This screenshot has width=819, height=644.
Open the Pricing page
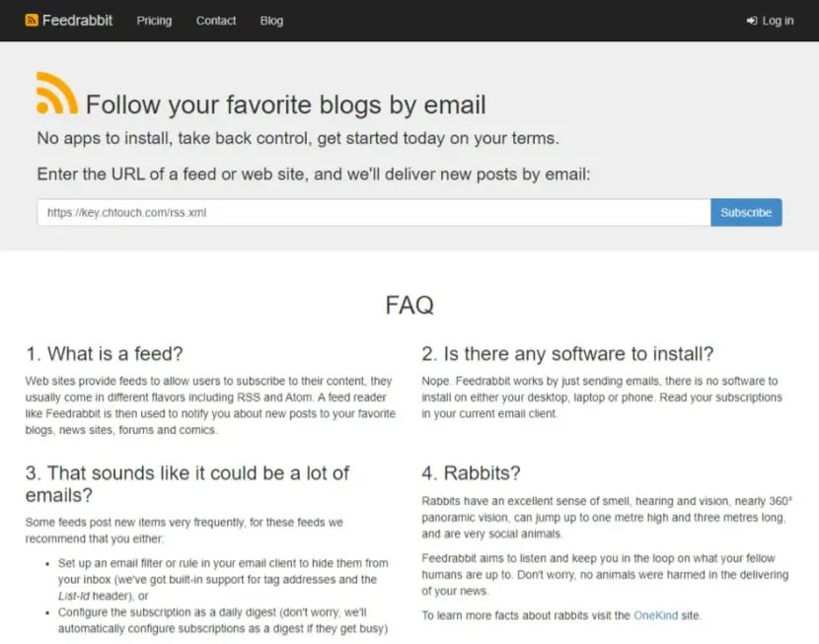(154, 21)
